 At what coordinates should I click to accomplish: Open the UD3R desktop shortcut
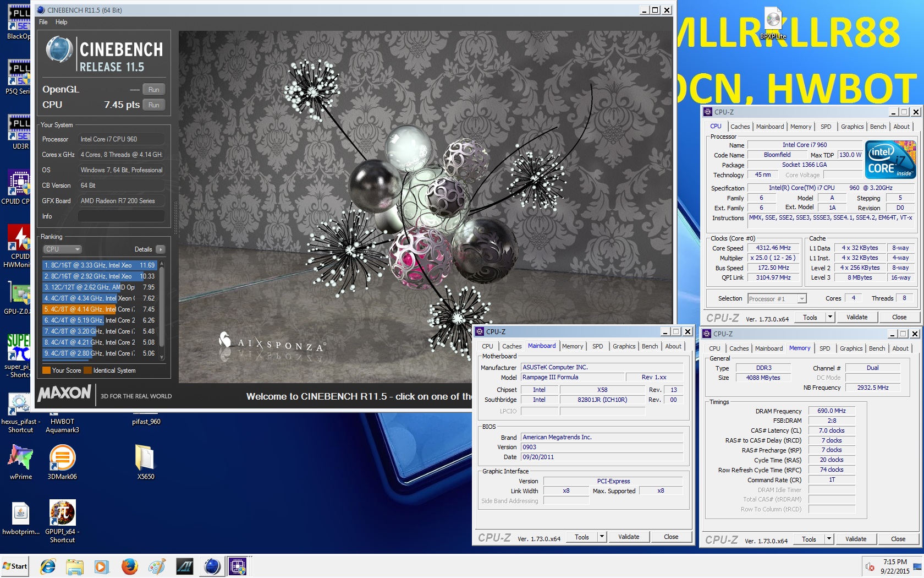coord(19,132)
